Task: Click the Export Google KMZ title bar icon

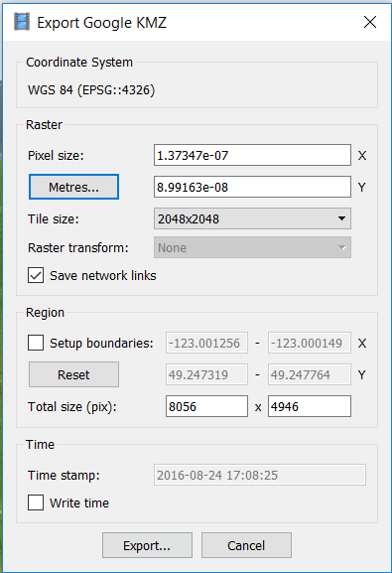Action: [x=22, y=22]
